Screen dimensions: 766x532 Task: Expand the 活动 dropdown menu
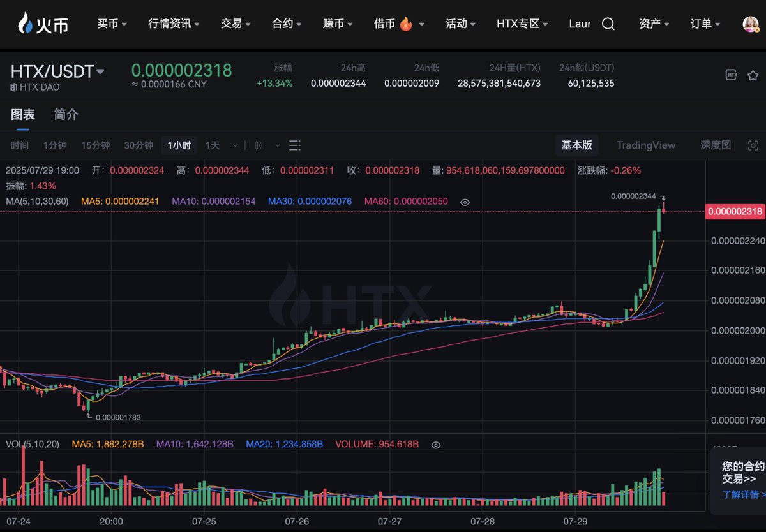461,24
